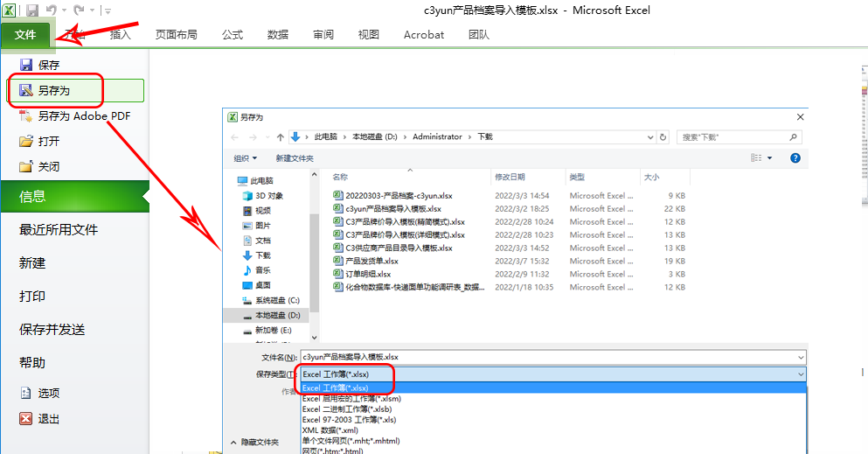Click the back arrow in Save As dialog

(x=235, y=137)
